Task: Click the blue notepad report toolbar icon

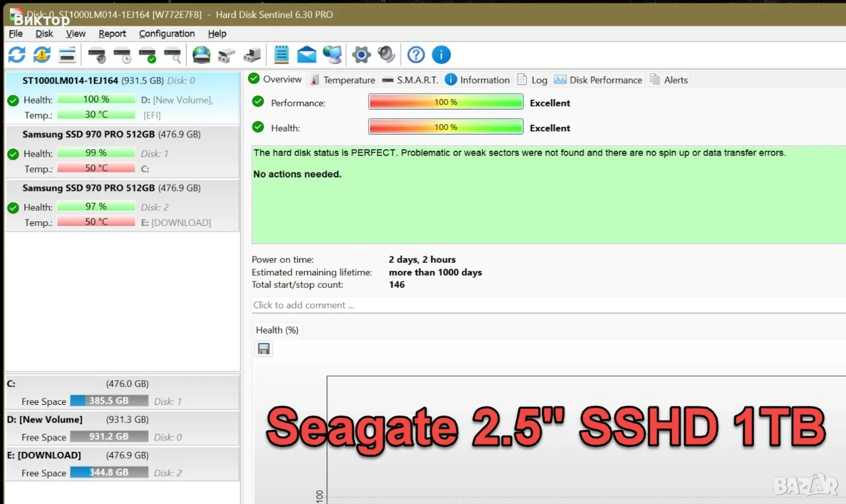Action: (x=282, y=55)
